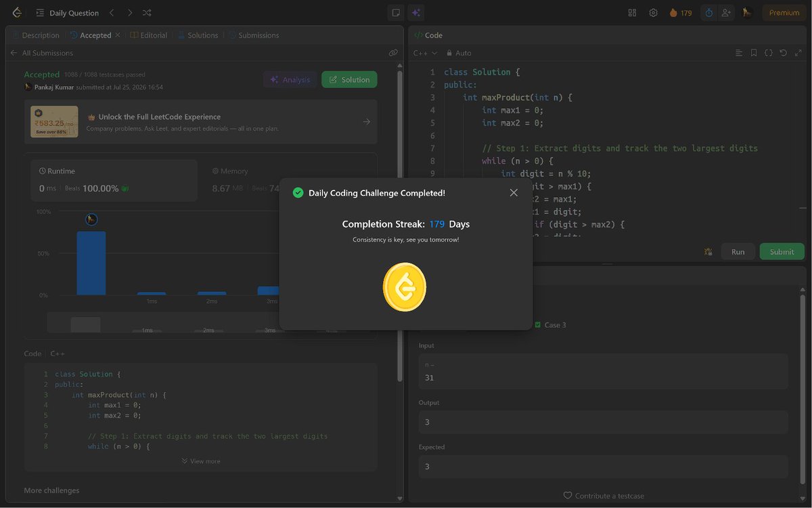The width and height of the screenshot is (812, 508).
Task: Post a Solution with green button
Action: pyautogui.click(x=349, y=80)
